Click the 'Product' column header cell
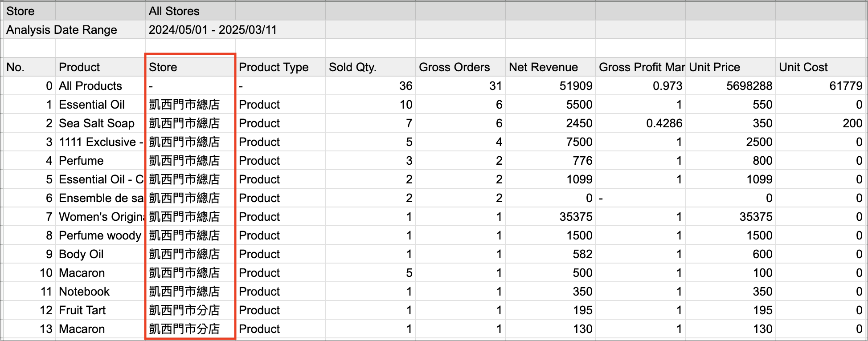Image resolution: width=868 pixels, height=341 pixels. pos(101,67)
